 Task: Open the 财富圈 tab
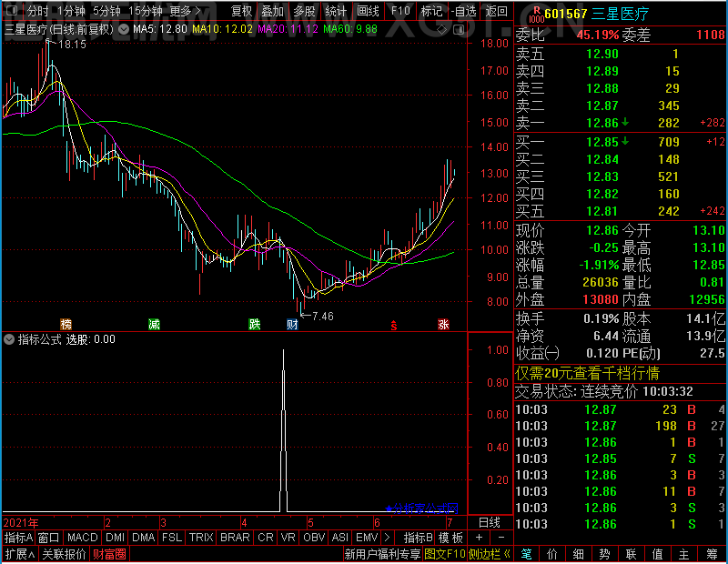(x=109, y=554)
